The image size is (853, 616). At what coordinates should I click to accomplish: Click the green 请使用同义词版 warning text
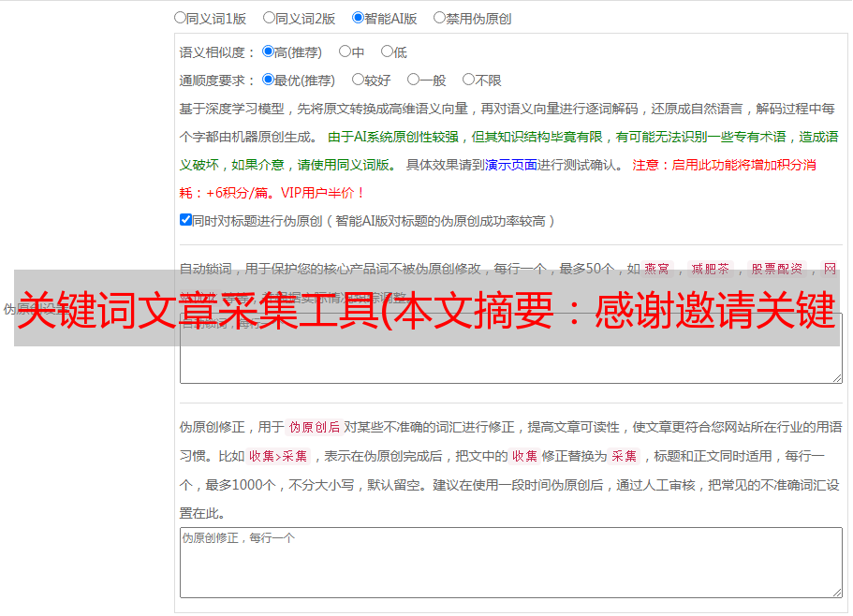[344, 165]
